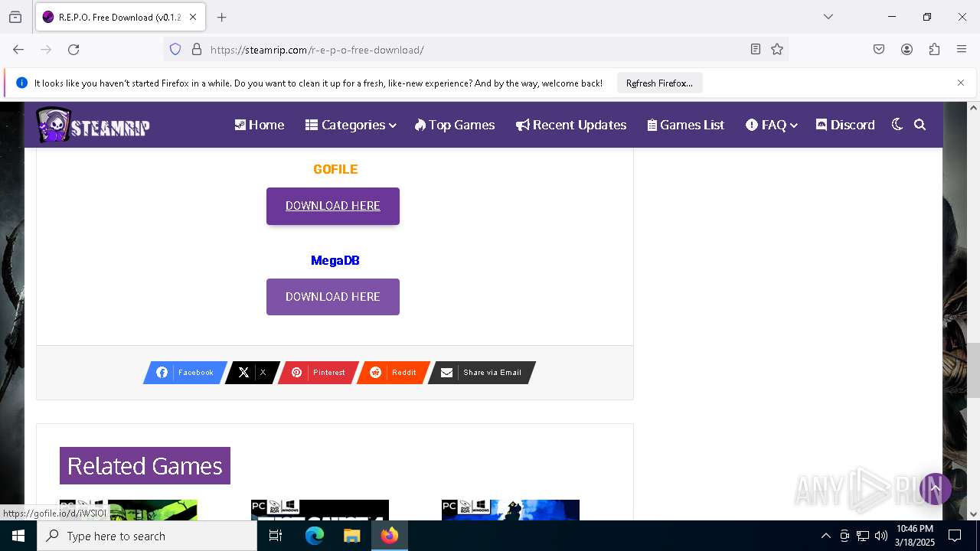
Task: Open Top Games menu item
Action: click(x=455, y=125)
